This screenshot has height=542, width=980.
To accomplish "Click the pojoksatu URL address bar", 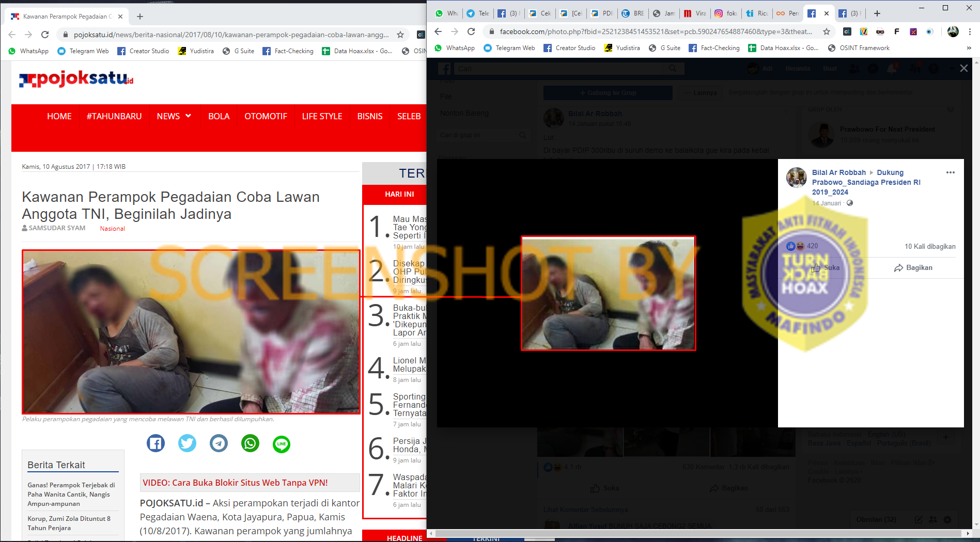I will tap(231, 35).
